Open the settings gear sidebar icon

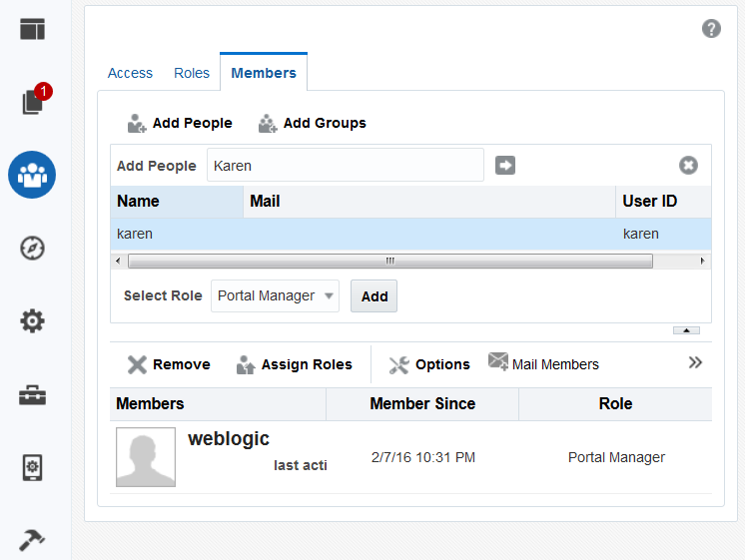[x=32, y=321]
